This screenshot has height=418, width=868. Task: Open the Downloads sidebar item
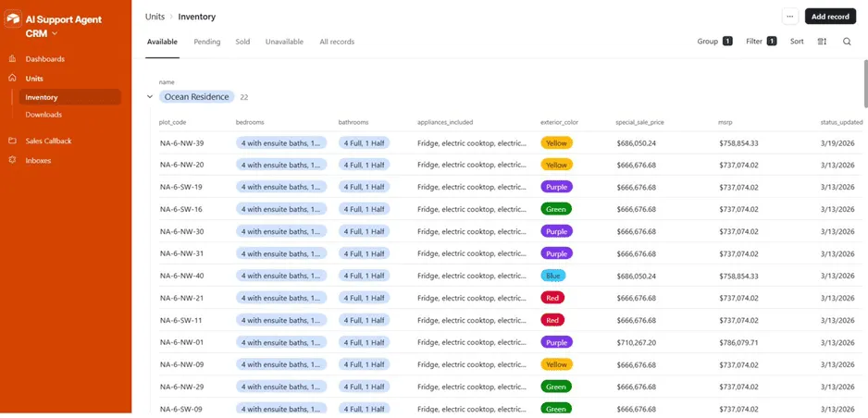coord(43,115)
